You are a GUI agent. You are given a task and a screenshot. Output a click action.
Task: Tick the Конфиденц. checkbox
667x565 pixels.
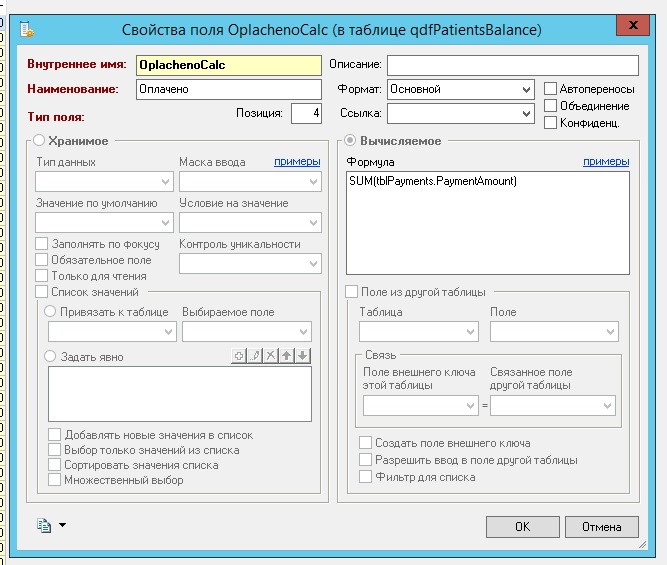(551, 123)
